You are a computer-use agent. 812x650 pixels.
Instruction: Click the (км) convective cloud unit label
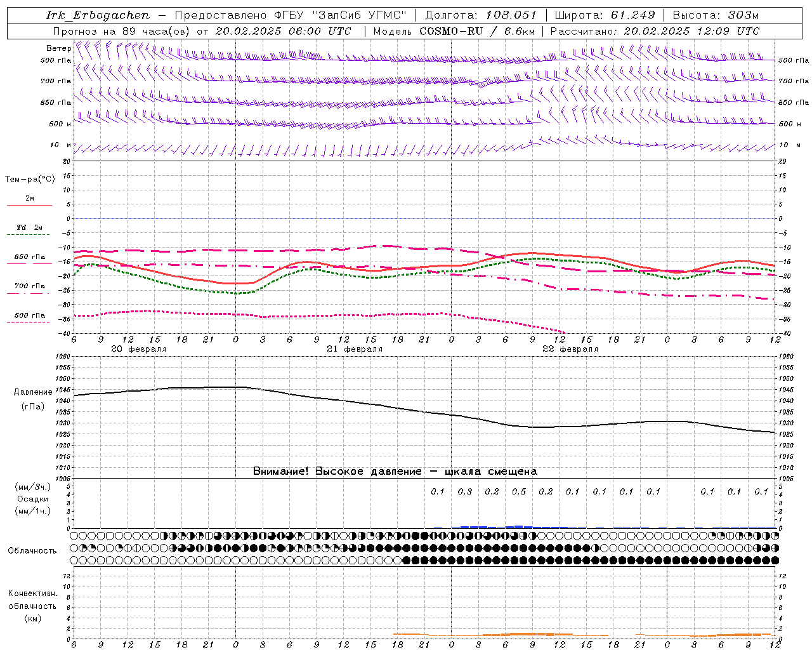click(x=32, y=618)
